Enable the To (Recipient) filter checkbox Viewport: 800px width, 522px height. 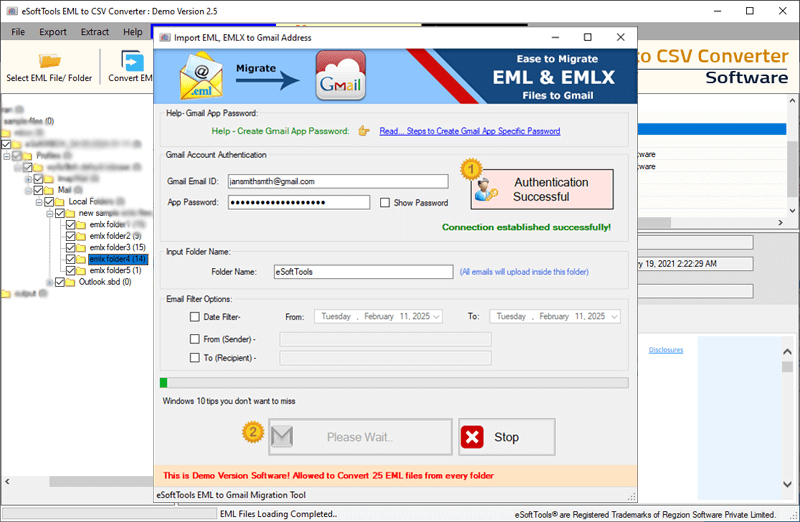coord(194,358)
